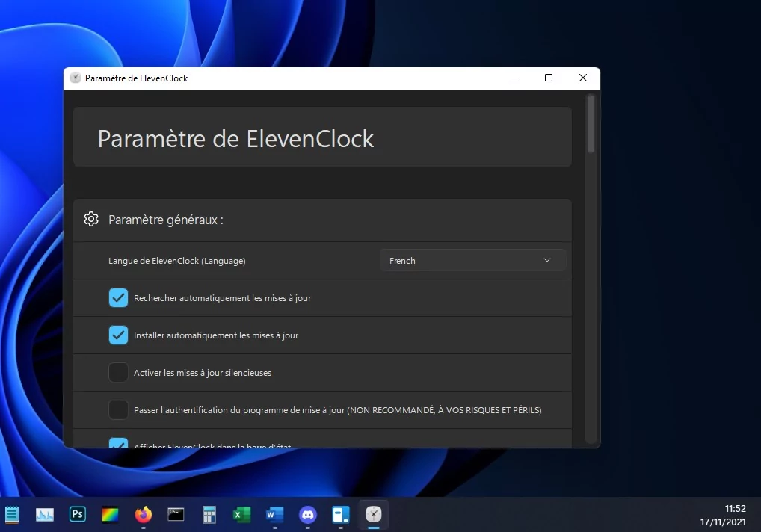
Task: Click the ElevenClock taskbar icon
Action: pyautogui.click(x=373, y=514)
